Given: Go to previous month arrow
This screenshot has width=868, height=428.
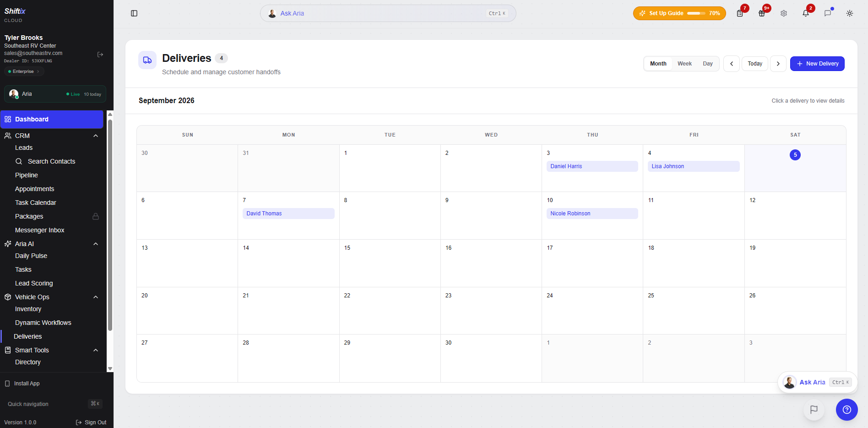Looking at the screenshot, I should (x=732, y=64).
